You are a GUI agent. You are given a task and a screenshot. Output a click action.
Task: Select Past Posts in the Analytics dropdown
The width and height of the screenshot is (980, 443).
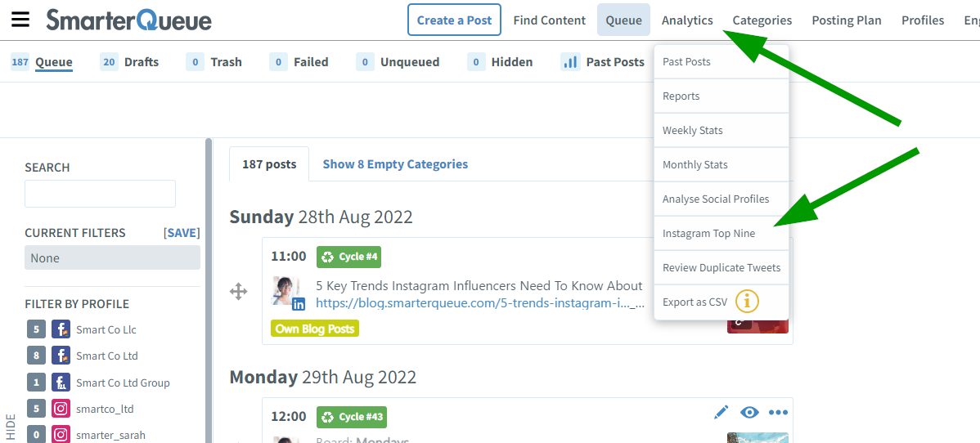tap(722, 62)
